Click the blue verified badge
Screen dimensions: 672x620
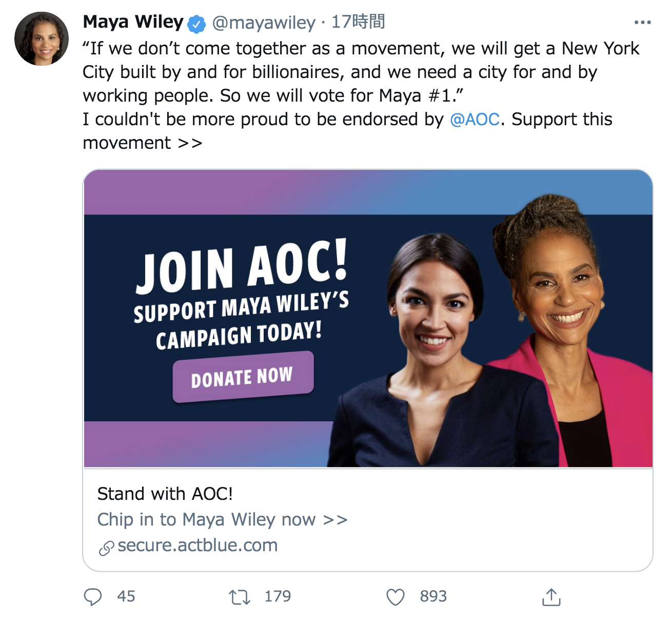click(x=196, y=24)
